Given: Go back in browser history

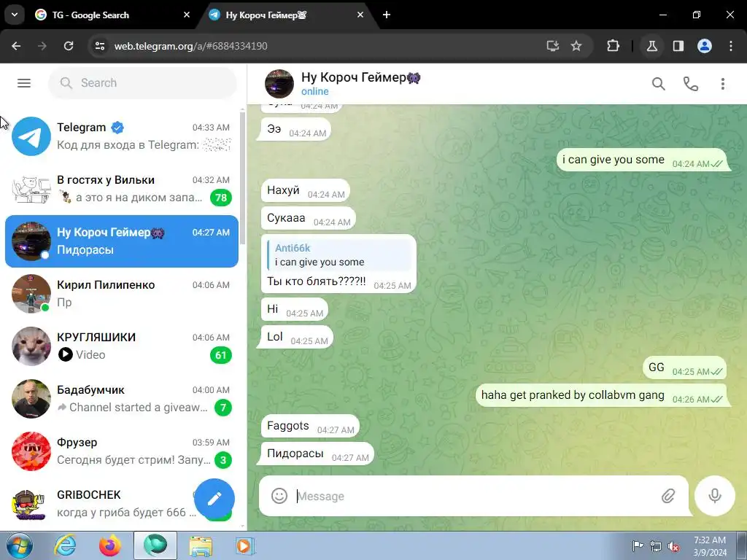Looking at the screenshot, I should 16,46.
